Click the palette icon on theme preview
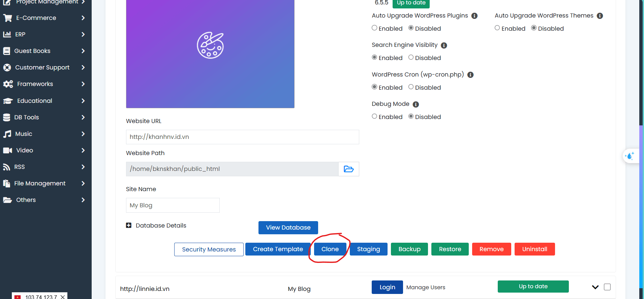The height and width of the screenshot is (299, 644). pos(210,45)
